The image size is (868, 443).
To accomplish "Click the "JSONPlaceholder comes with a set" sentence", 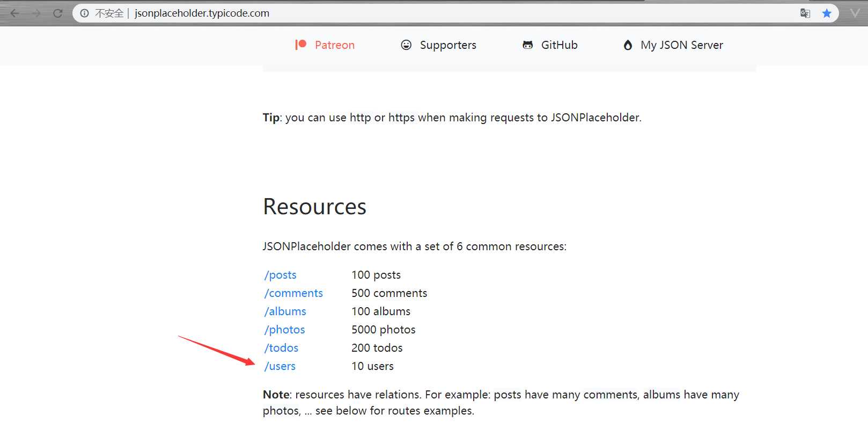I will pyautogui.click(x=414, y=246).
